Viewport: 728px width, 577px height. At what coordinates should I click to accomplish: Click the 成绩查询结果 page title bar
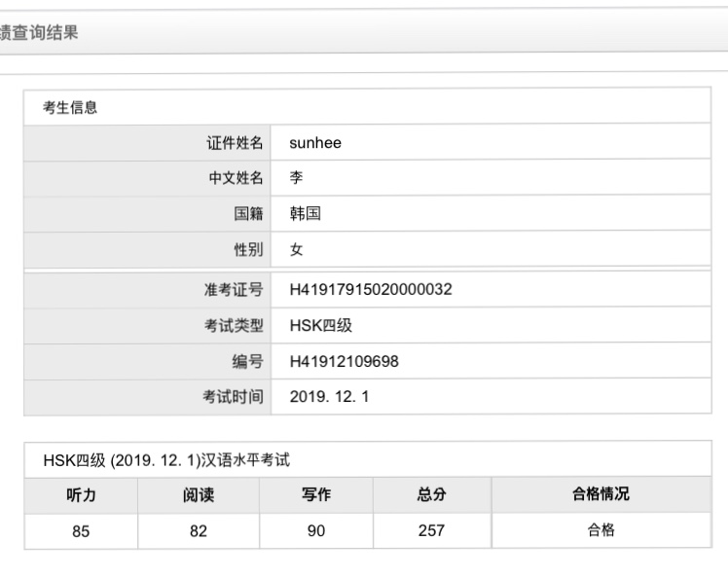click(41, 33)
